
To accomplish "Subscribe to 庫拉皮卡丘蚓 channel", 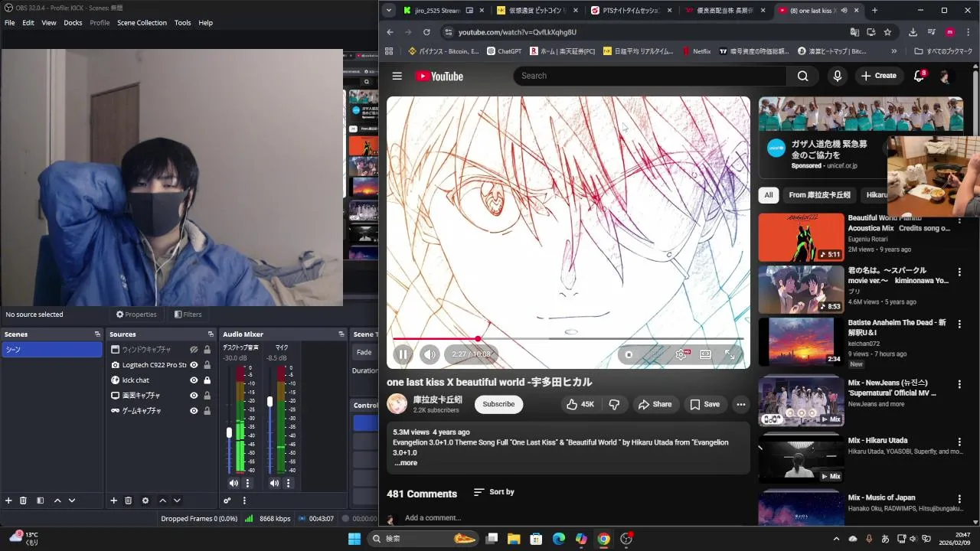I will click(x=498, y=404).
